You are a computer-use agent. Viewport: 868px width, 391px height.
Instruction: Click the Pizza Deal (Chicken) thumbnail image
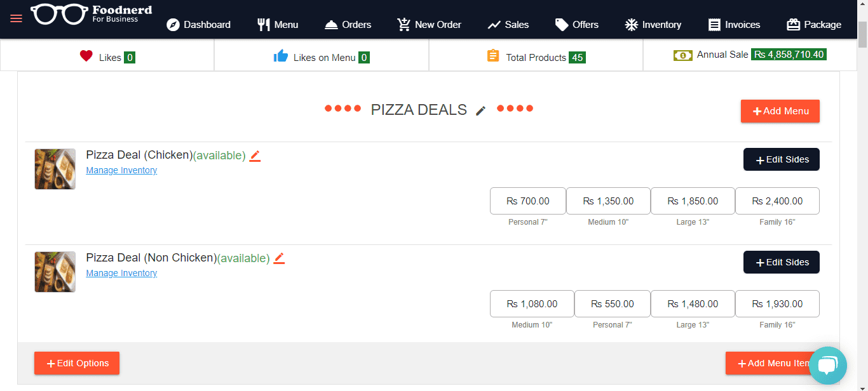click(x=55, y=169)
